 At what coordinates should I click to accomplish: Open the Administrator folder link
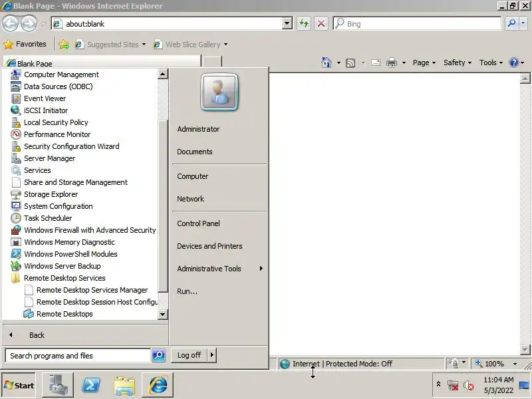click(198, 129)
